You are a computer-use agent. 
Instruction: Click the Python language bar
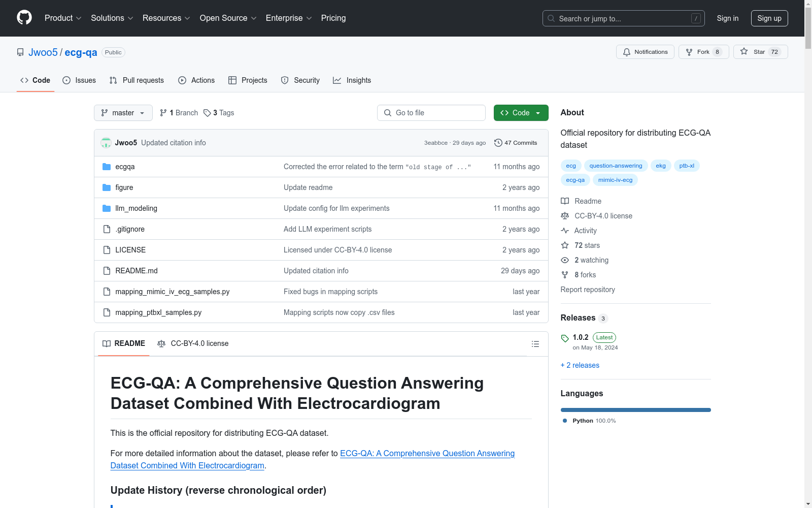point(636,410)
